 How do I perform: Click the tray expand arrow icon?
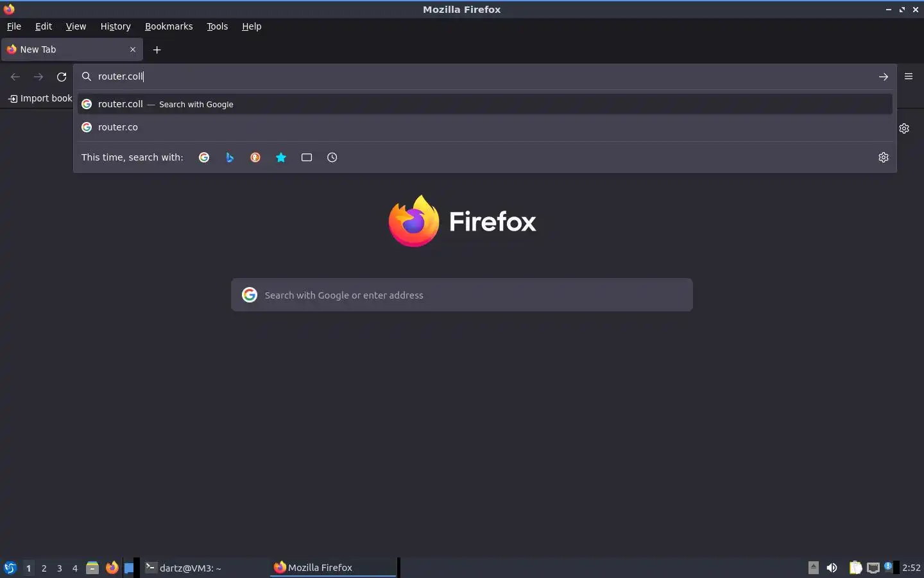click(x=813, y=567)
